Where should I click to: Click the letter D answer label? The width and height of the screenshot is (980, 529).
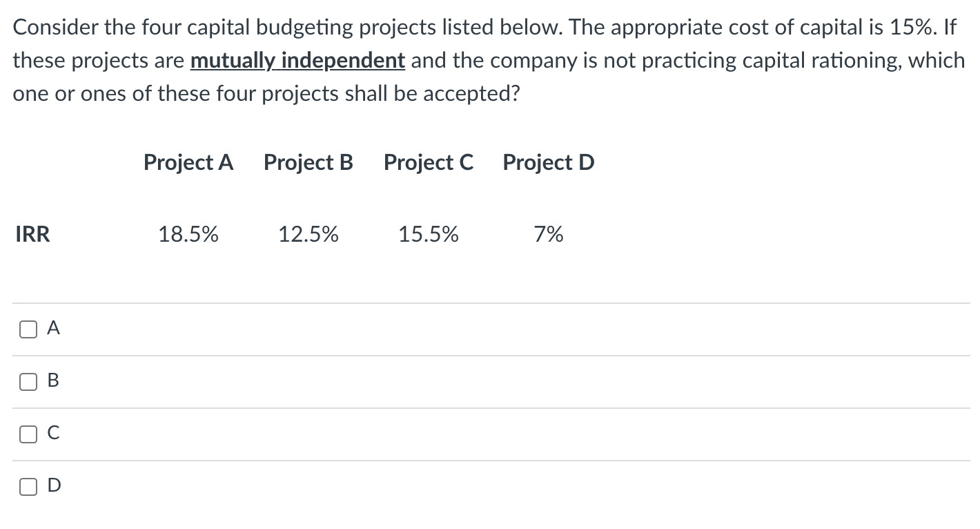pos(54,486)
